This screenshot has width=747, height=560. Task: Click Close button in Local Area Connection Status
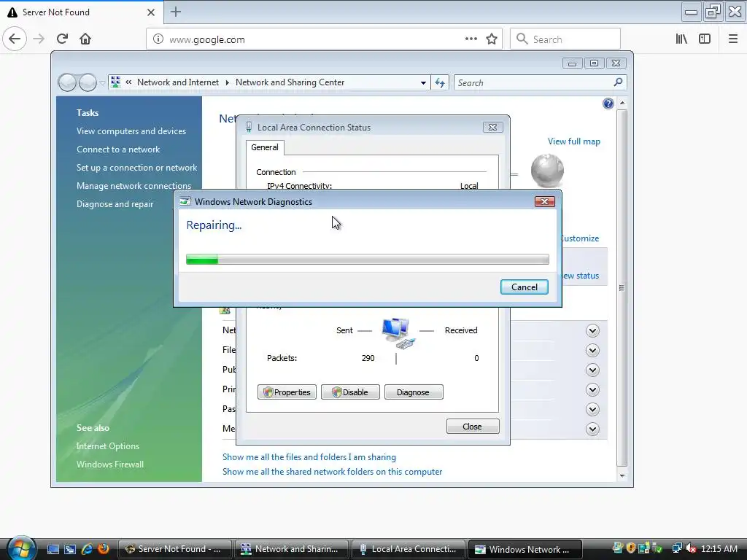pyautogui.click(x=473, y=427)
